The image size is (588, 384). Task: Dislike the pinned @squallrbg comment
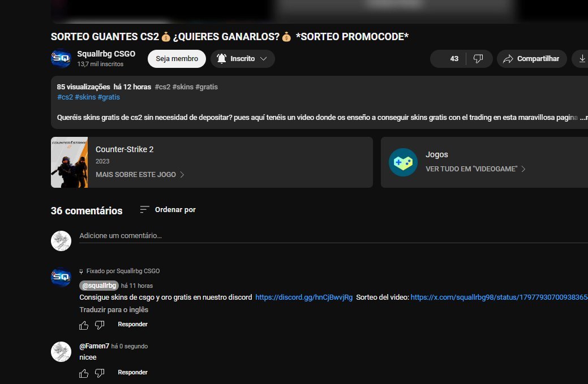pyautogui.click(x=100, y=325)
